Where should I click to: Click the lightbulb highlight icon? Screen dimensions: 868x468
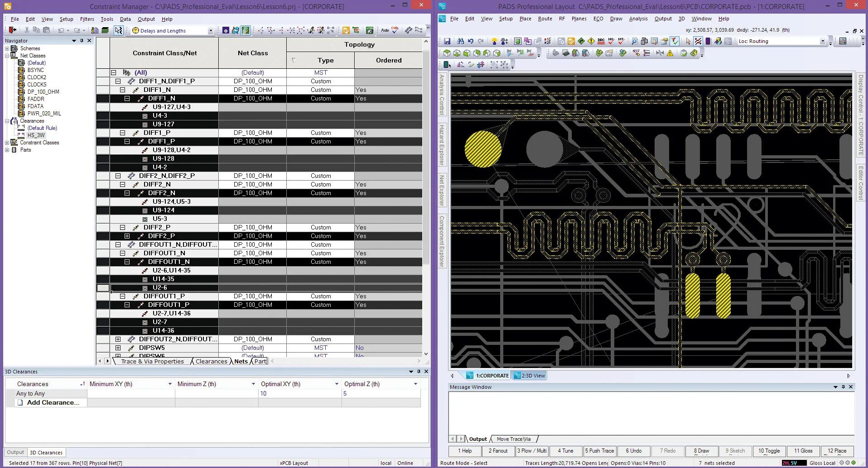[494, 41]
